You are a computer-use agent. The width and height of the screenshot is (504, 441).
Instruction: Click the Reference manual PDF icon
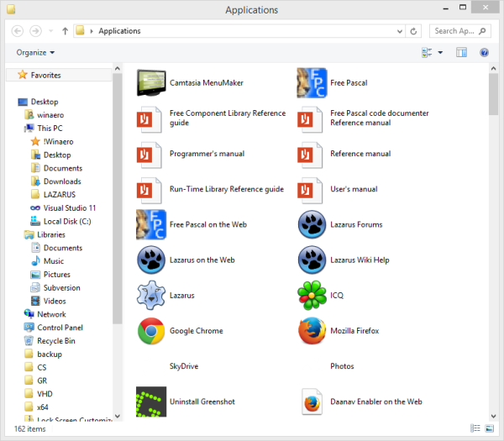click(x=310, y=155)
